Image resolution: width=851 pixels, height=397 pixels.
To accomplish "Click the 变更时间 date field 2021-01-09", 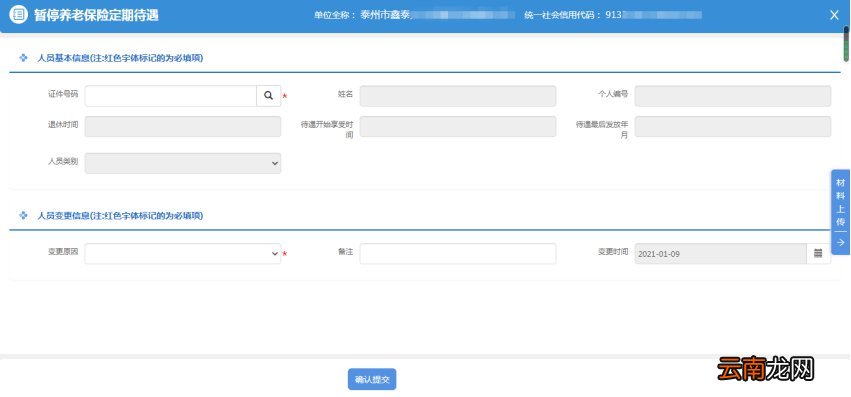I will pyautogui.click(x=721, y=253).
